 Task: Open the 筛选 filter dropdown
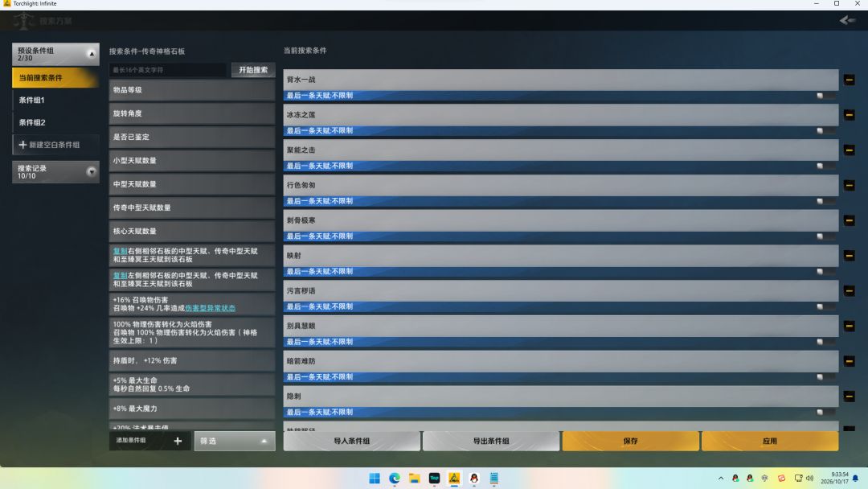(x=235, y=441)
